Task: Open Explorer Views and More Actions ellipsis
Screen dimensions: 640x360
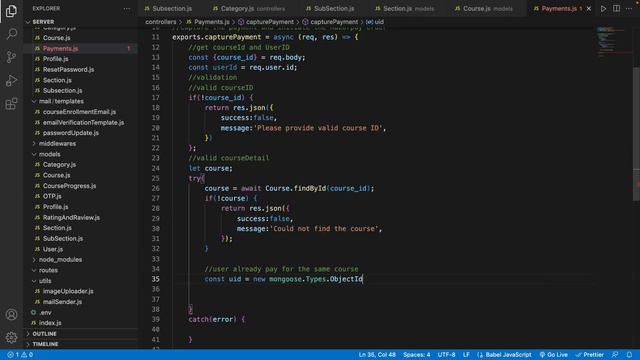Action: click(127, 9)
